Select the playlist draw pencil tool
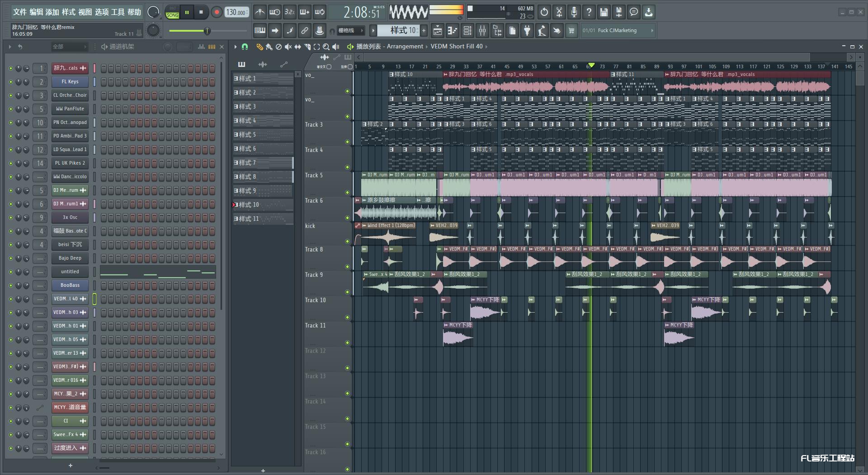The width and height of the screenshot is (868, 475). click(x=259, y=47)
